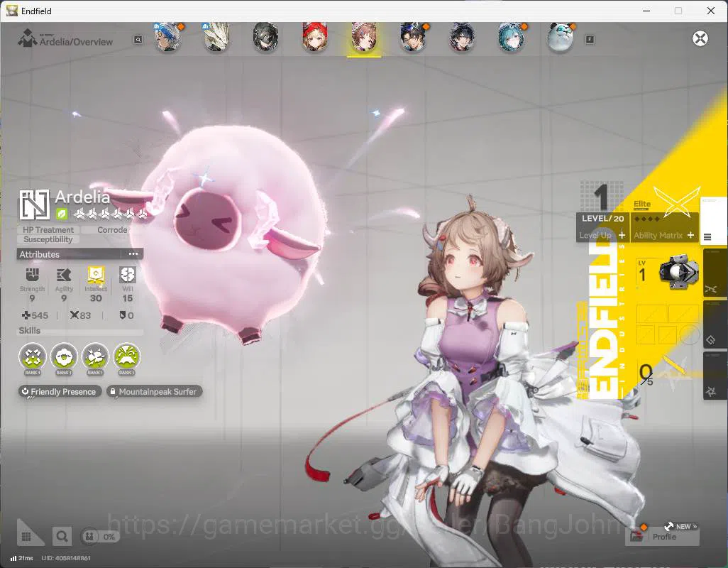Open the volcano eruption skill icon

click(x=127, y=357)
